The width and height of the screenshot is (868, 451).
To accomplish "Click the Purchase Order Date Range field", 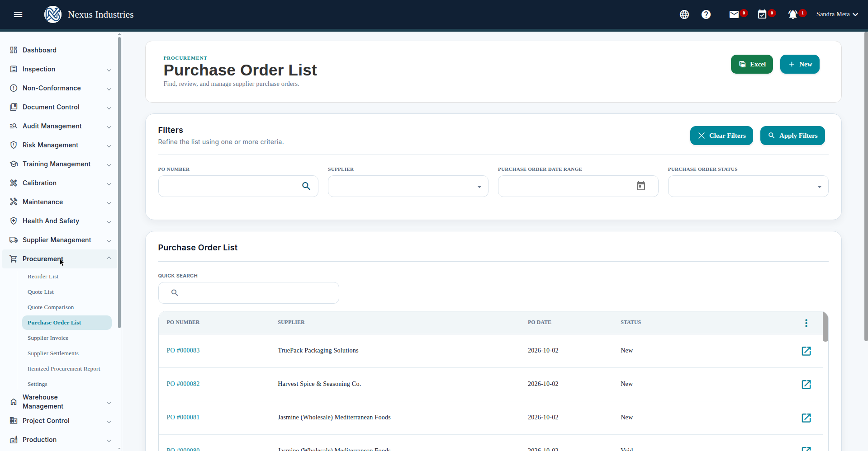I will tap(578, 186).
